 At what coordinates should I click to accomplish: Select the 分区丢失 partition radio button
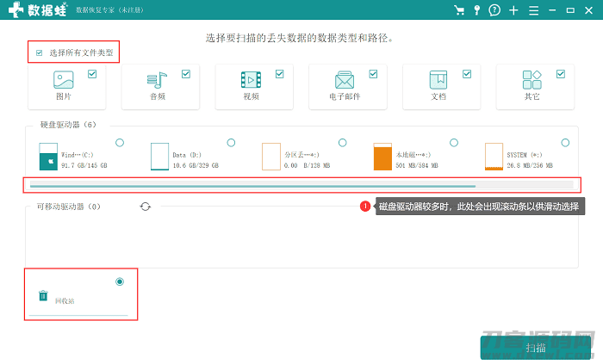(342, 143)
